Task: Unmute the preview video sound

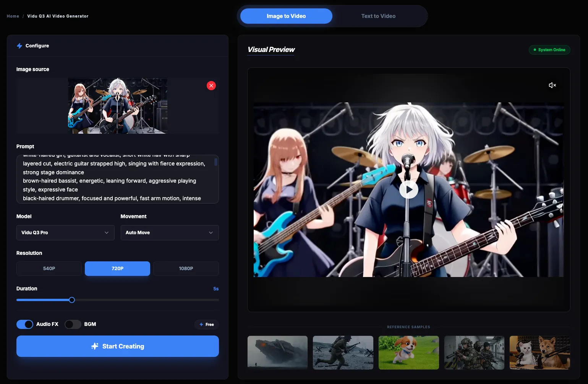Action: [552, 85]
